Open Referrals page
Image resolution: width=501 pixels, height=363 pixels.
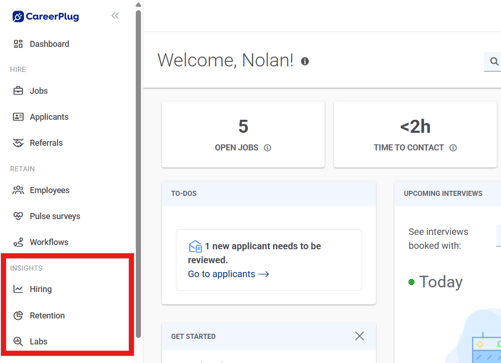click(x=46, y=143)
